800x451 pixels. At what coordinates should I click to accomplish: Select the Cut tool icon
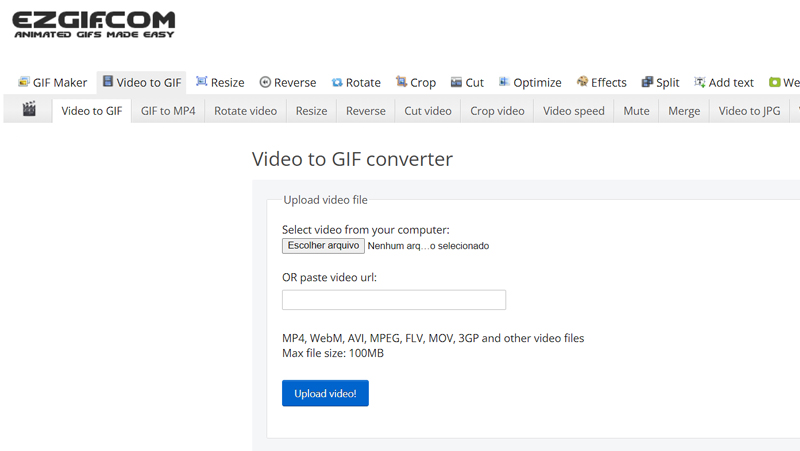pos(456,82)
